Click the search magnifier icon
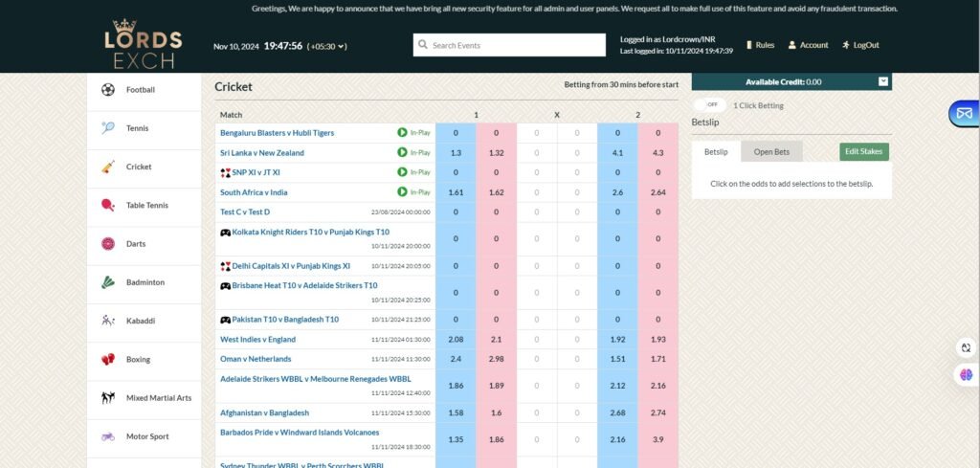Screen dimensions: 980x468 click(423, 45)
